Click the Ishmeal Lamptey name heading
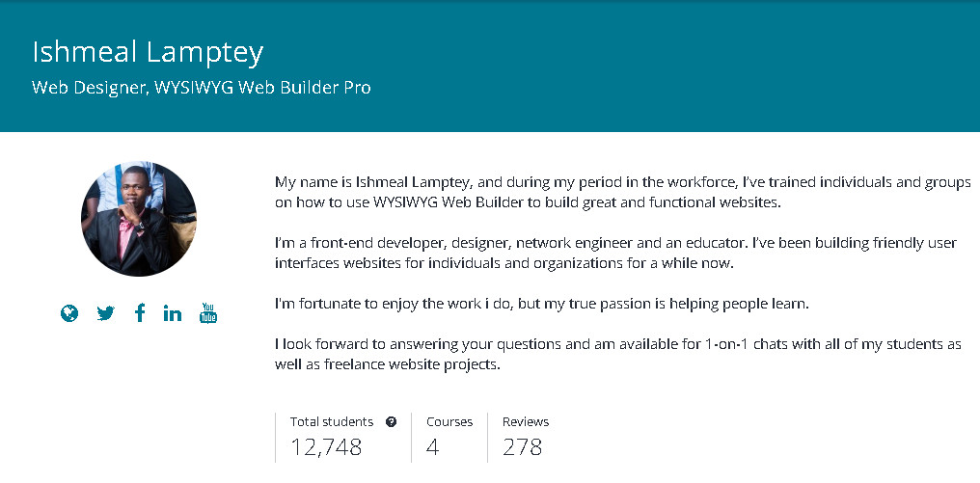The width and height of the screenshot is (980, 483). (148, 52)
